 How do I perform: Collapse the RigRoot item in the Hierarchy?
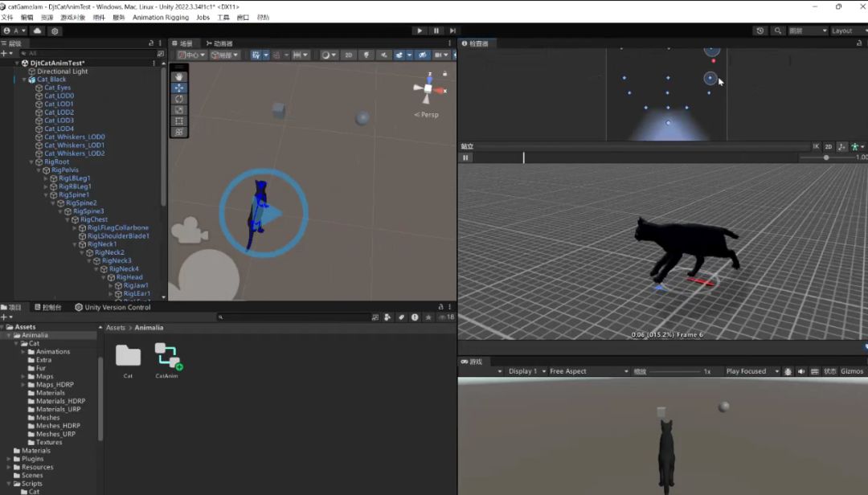tap(32, 162)
